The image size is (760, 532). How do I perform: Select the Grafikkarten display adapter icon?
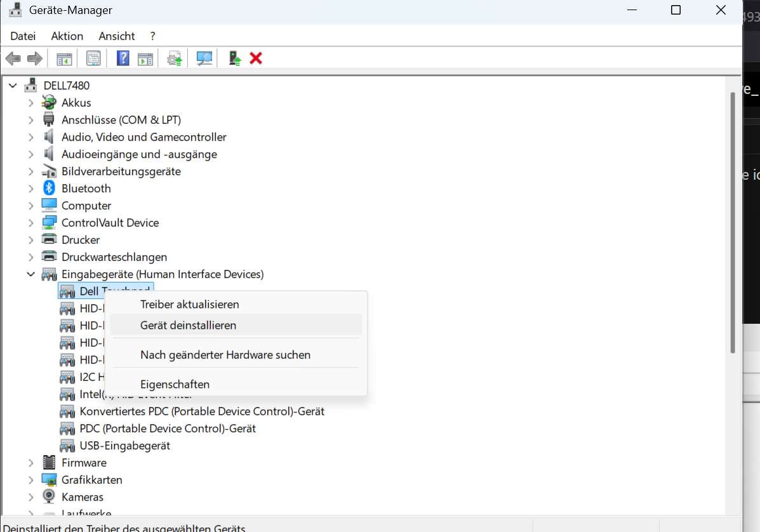coord(49,480)
